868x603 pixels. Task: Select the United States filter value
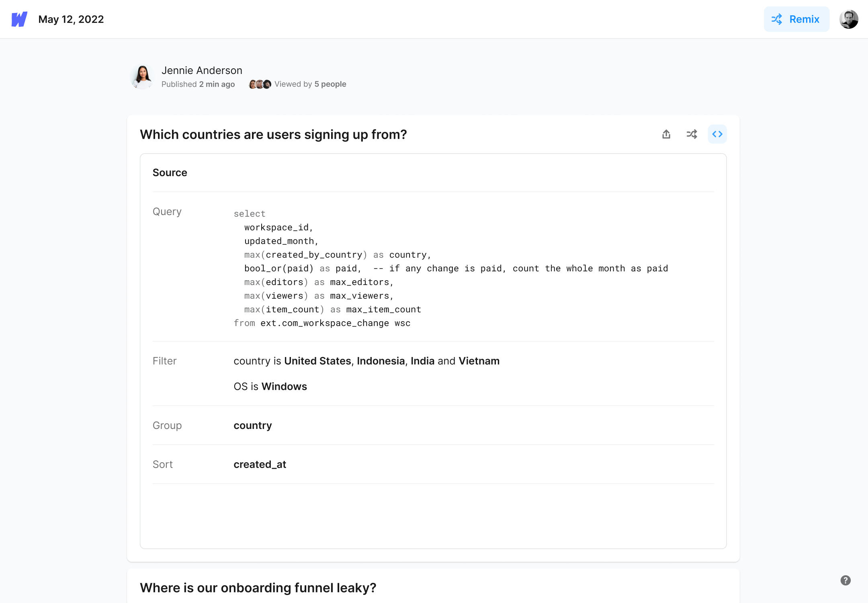click(317, 361)
